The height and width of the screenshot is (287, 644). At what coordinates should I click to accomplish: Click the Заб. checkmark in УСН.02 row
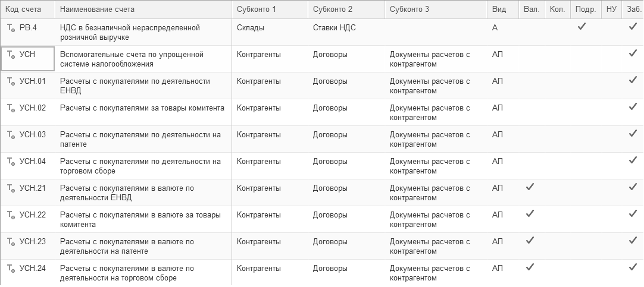(x=633, y=107)
